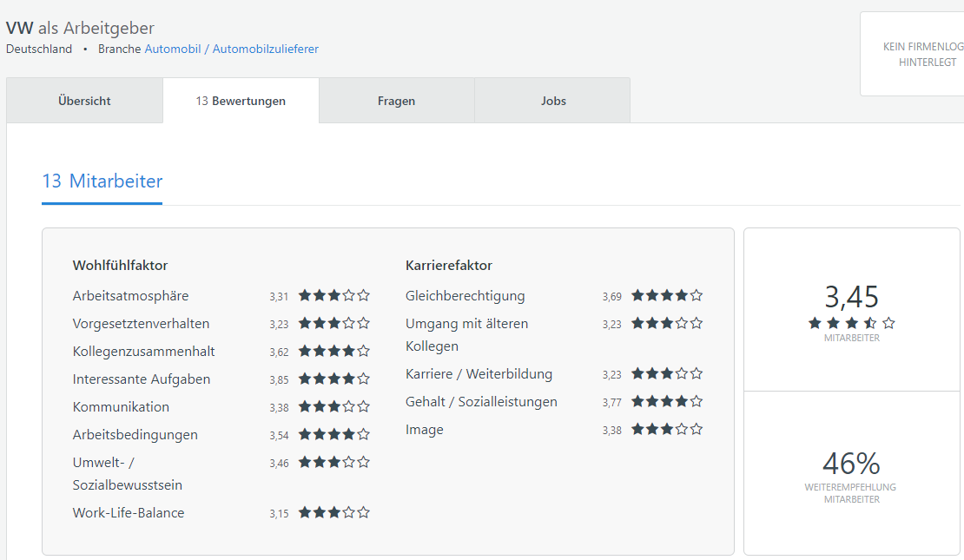The image size is (964, 560).
Task: Select the 13 Bewertungen tab
Action: 241,101
